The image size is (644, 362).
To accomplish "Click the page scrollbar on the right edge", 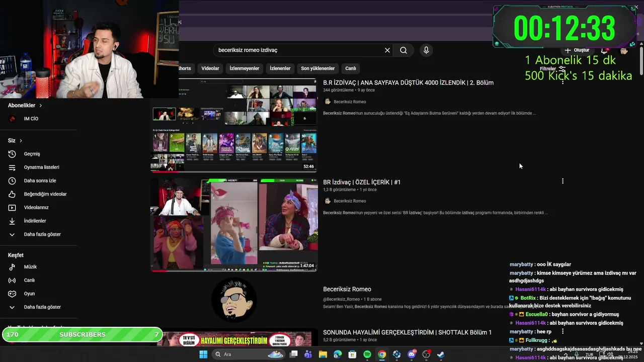I will (641, 60).
